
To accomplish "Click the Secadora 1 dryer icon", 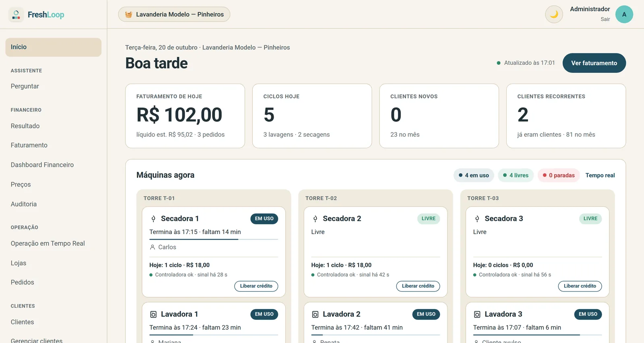I will coord(153,219).
